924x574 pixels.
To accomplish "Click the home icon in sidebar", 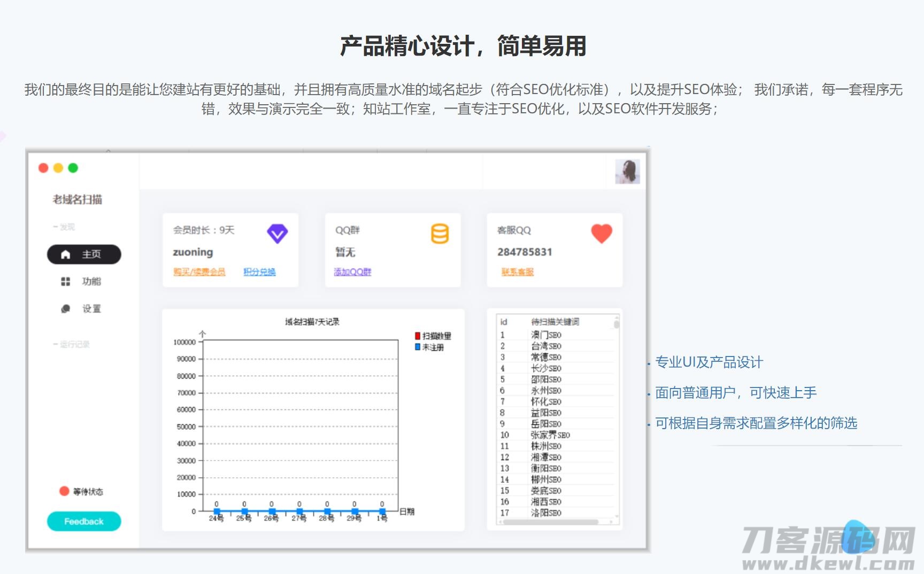I will coord(65,254).
